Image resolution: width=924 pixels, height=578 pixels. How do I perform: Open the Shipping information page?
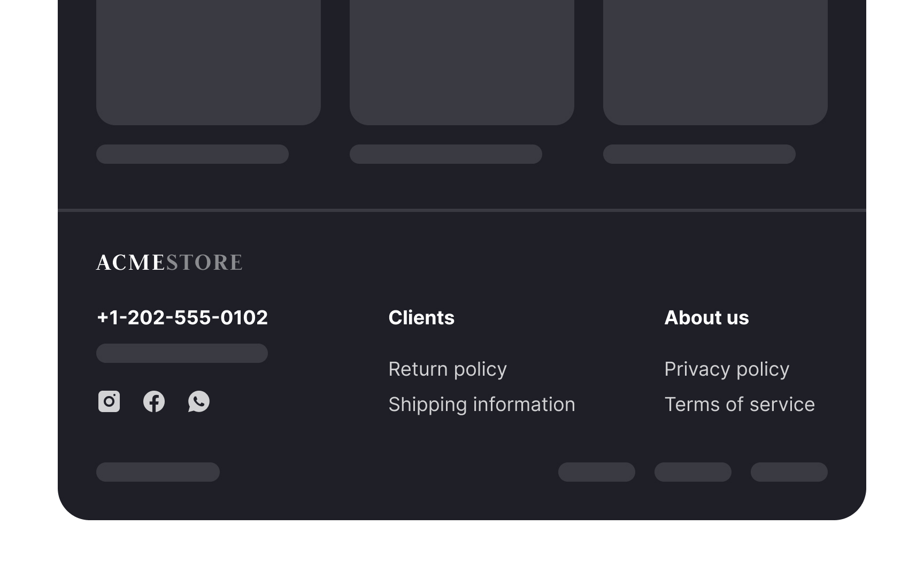point(482,404)
